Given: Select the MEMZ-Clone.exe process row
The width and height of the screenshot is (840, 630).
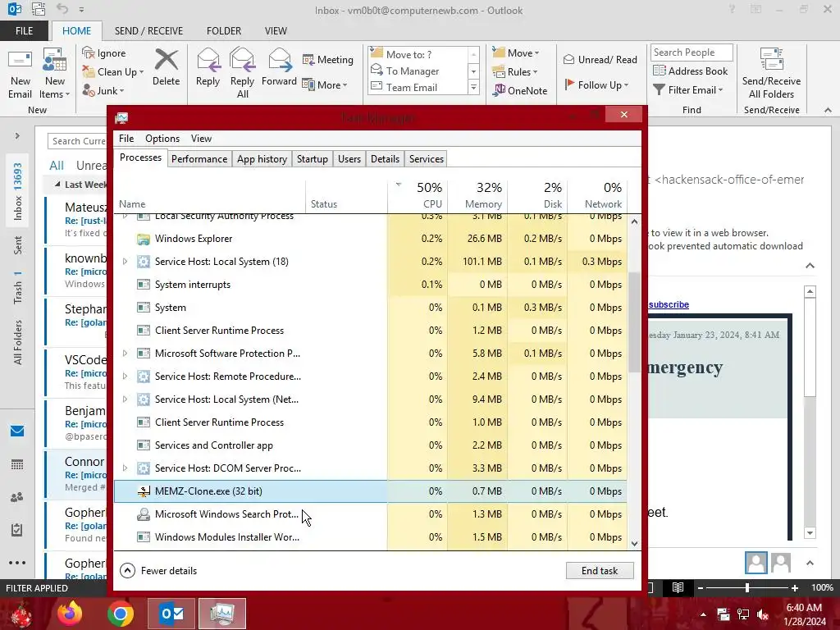Looking at the screenshot, I should point(371,491).
